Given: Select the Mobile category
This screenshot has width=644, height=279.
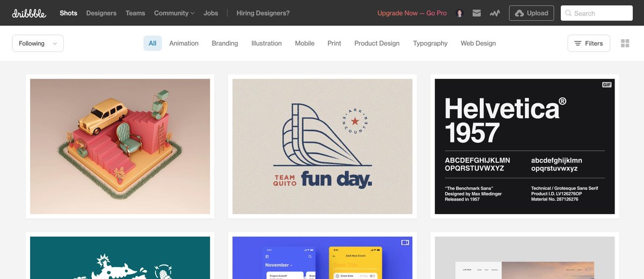Looking at the screenshot, I should click(305, 44).
